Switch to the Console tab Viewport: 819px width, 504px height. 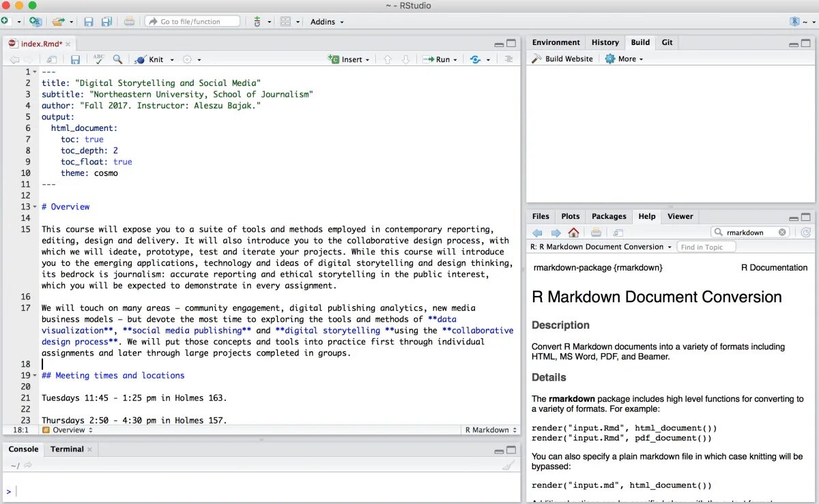coord(23,449)
